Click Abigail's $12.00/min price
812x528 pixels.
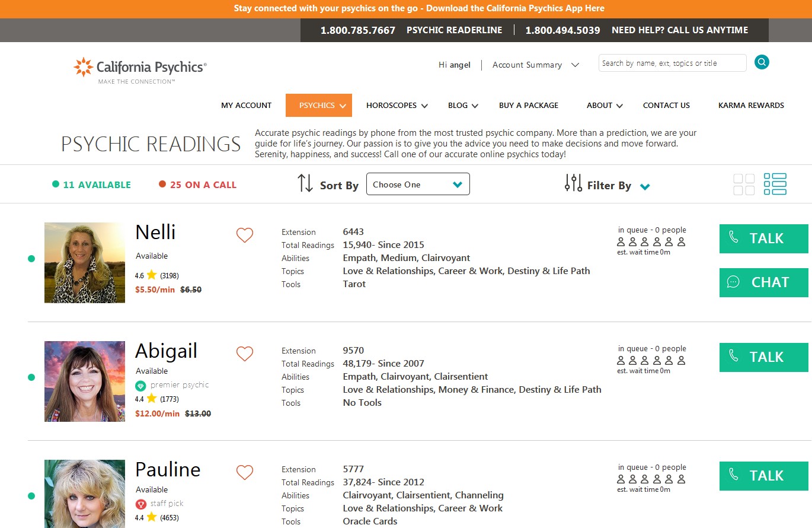click(157, 414)
